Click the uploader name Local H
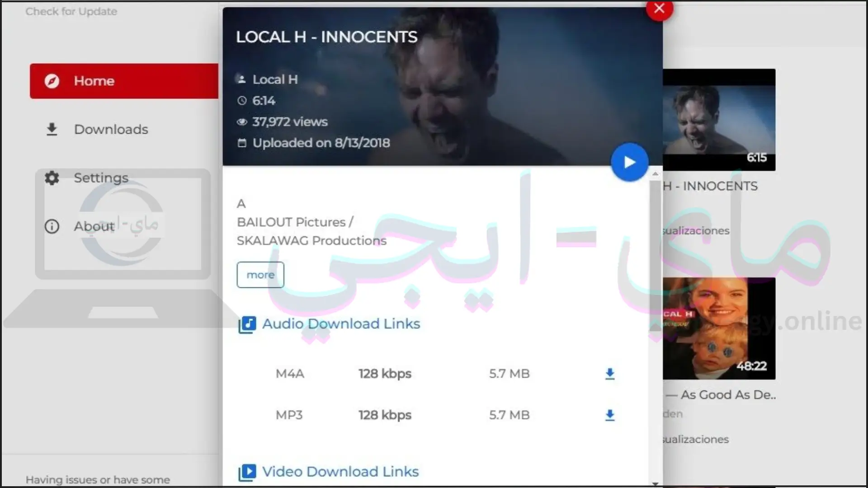The height and width of the screenshot is (488, 868). (x=275, y=80)
